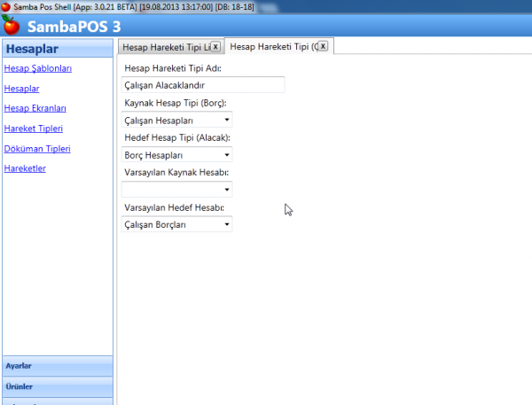This screenshot has width=532, height=405.
Task: Close the Hesap Hareket Tipi Listesi tab
Action: click(215, 46)
